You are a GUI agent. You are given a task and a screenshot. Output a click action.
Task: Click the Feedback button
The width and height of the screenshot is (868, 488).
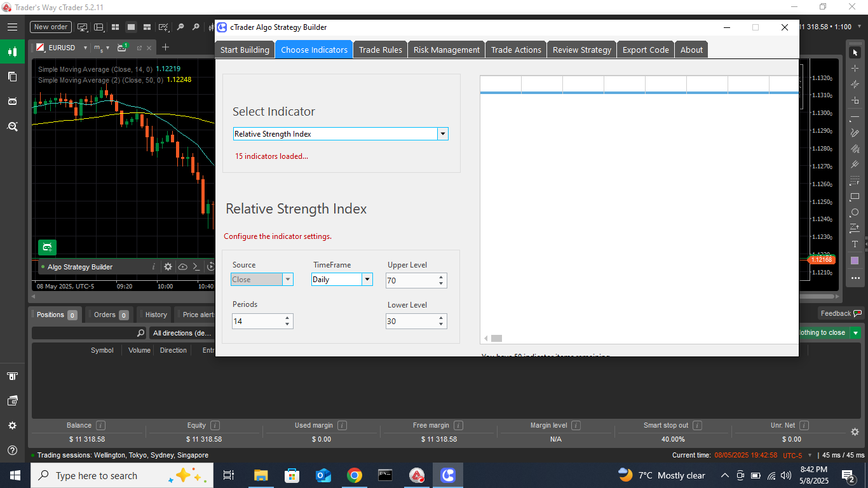(x=841, y=313)
